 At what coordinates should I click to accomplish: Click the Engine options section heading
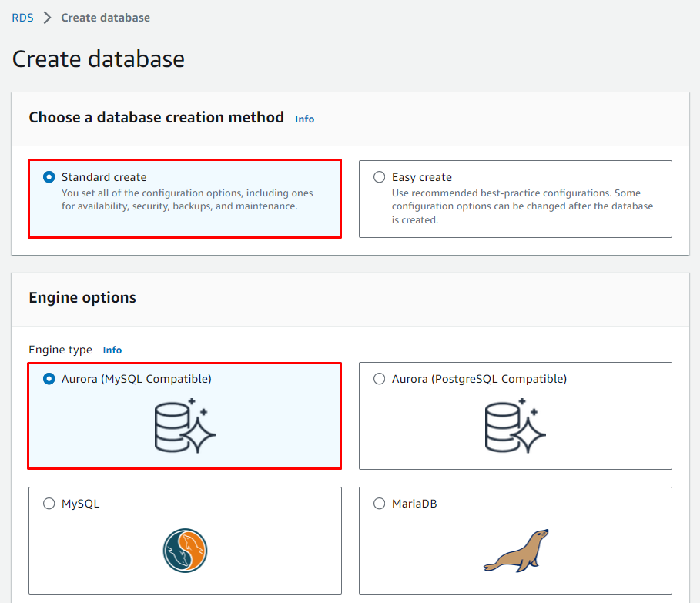pos(82,297)
